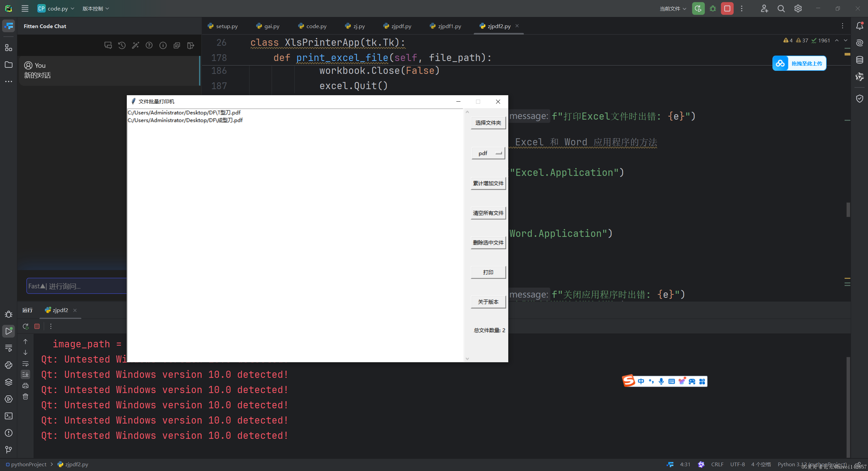
Task: Open IDE settings gear
Action: point(798,8)
